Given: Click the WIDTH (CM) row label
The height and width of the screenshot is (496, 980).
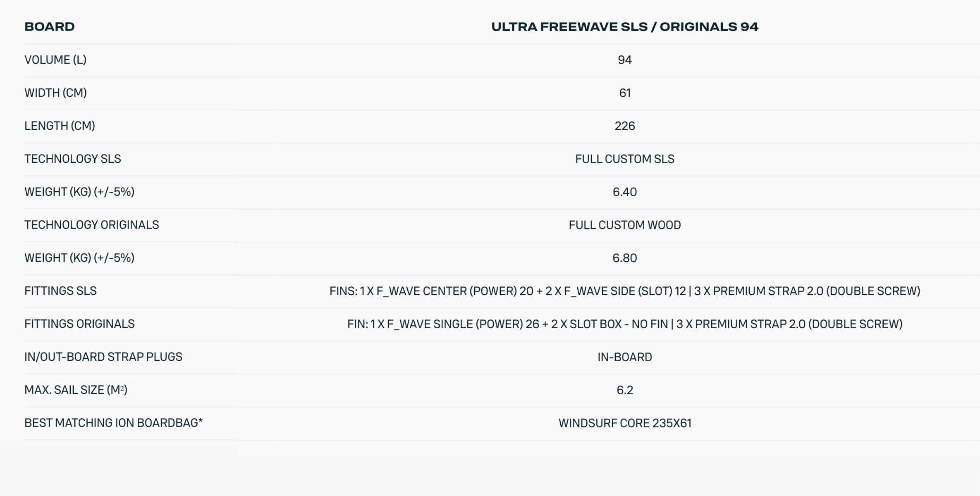Looking at the screenshot, I should [55, 93].
